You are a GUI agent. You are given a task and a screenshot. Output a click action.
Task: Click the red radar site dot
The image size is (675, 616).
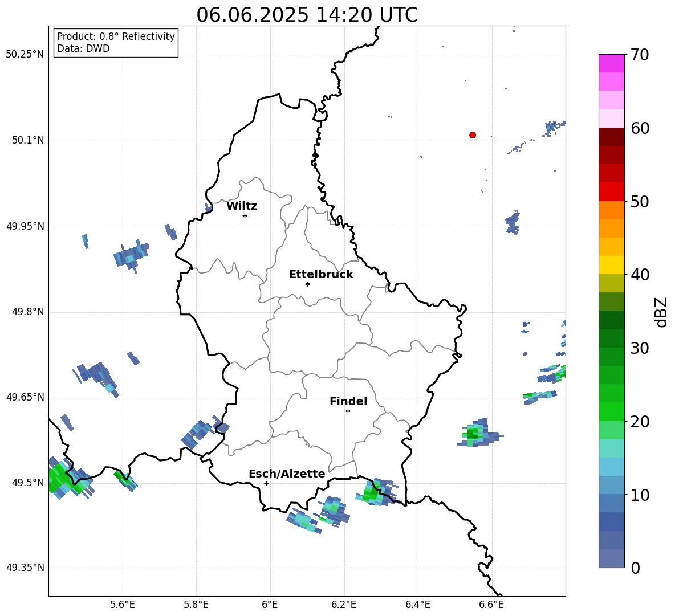473,135
